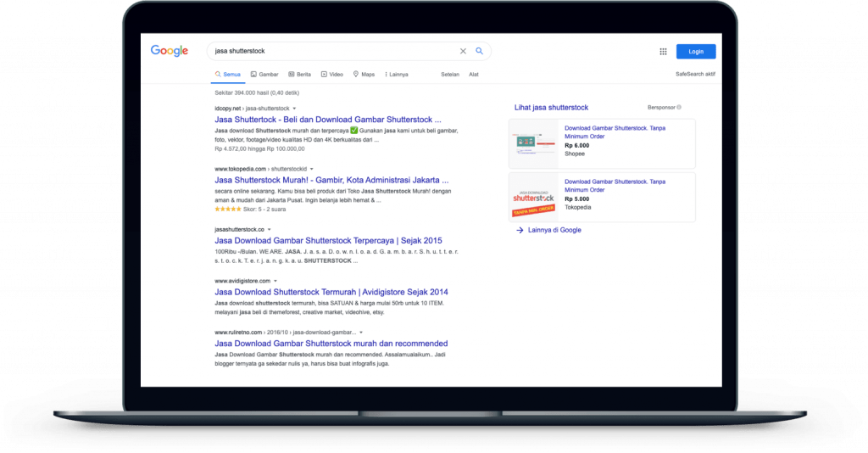Expand the dropdown arrow next to tokopedia.com shutterstockid
868x453 pixels.
[x=312, y=169]
